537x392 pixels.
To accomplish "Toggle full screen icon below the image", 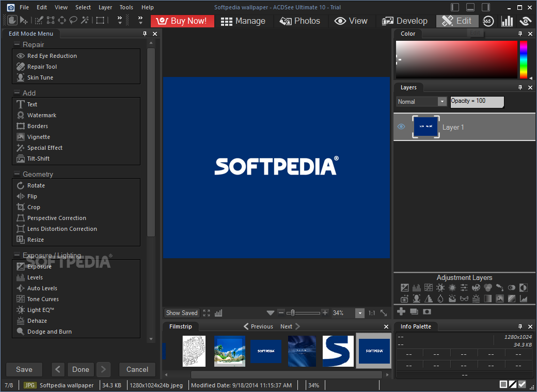I will (x=207, y=313).
